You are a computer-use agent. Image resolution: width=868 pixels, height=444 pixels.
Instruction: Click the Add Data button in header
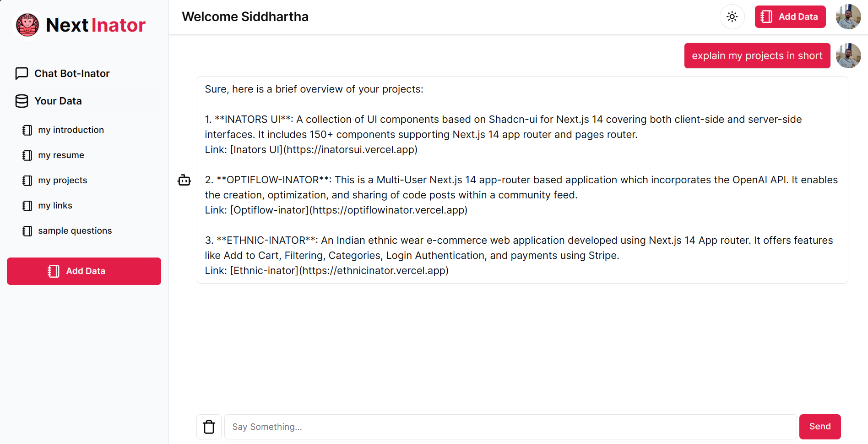pyautogui.click(x=790, y=17)
